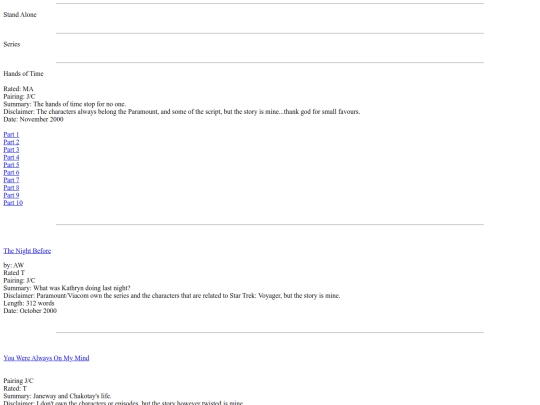Select the Part 6 link
Viewport: 540px width, 405px height.
(x=11, y=173)
